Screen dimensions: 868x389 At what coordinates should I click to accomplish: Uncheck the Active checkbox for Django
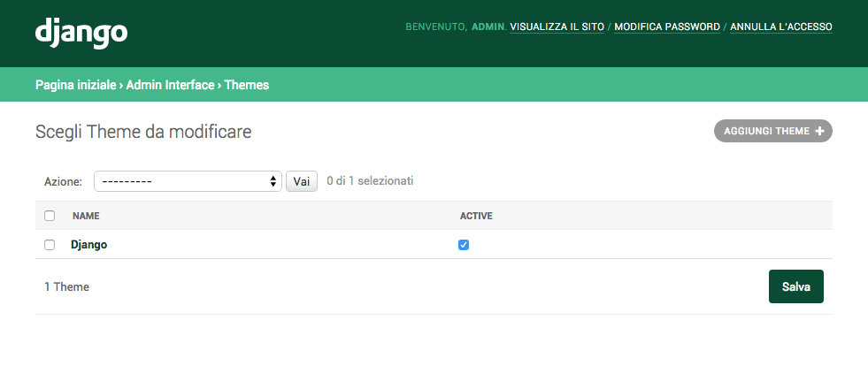[464, 245]
